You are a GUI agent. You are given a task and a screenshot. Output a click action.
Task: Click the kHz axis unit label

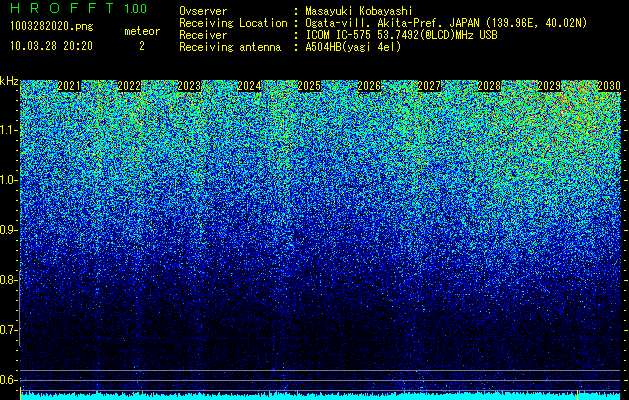(x=9, y=81)
